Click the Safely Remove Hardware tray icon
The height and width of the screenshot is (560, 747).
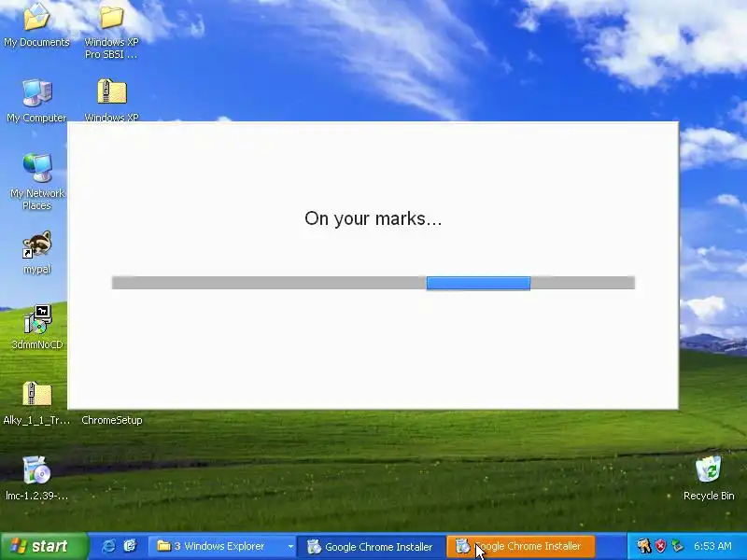(x=678, y=546)
